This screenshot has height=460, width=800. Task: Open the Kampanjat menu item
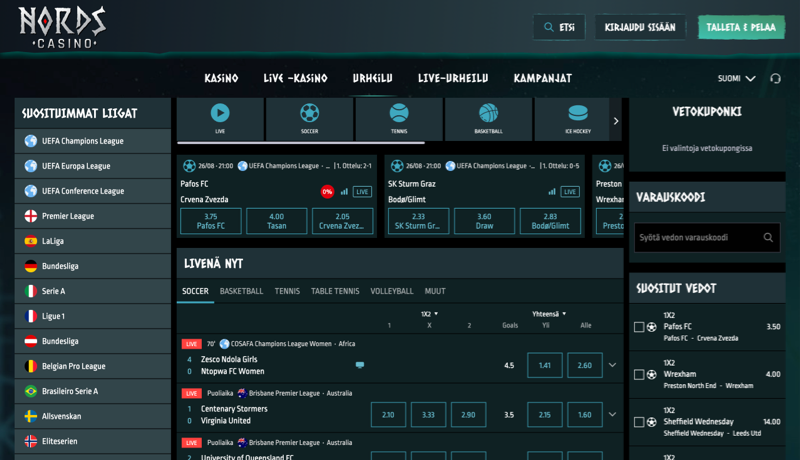[x=542, y=79]
